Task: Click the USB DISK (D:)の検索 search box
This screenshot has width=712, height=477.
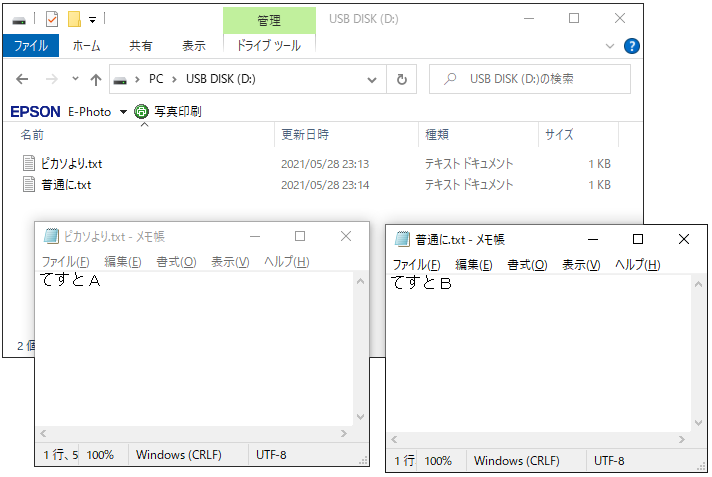Action: point(529,79)
